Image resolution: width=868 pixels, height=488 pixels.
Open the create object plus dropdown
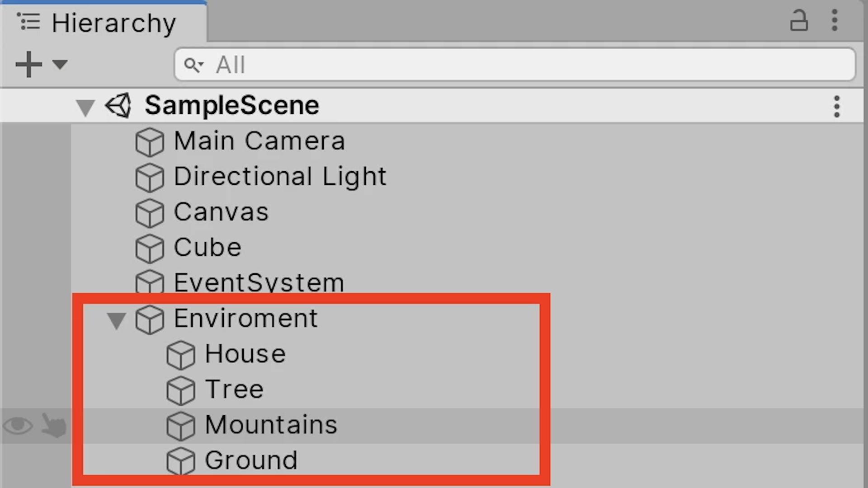(x=41, y=64)
